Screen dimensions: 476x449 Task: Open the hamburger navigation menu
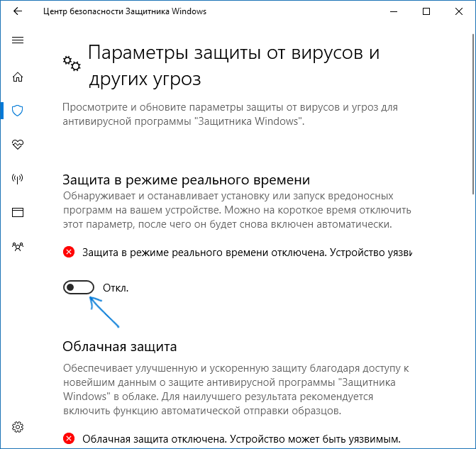pos(18,40)
